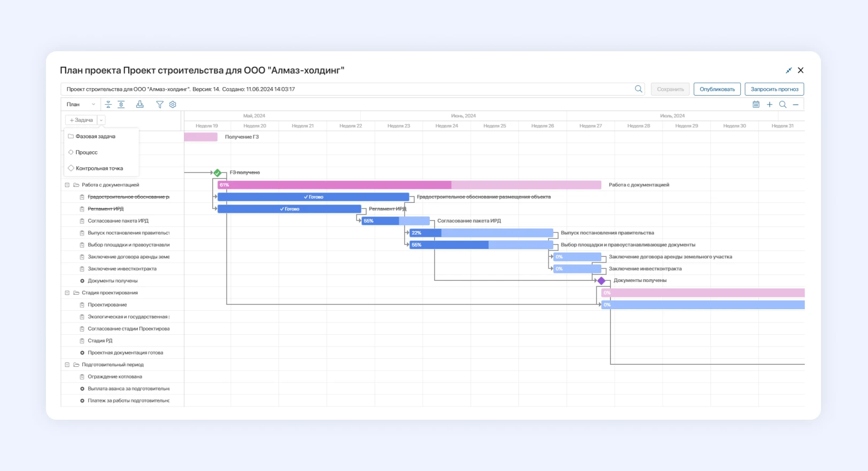Screen dimensions: 868x471
Task: Shrink the window using the collapse arrows icon
Action: (x=788, y=70)
